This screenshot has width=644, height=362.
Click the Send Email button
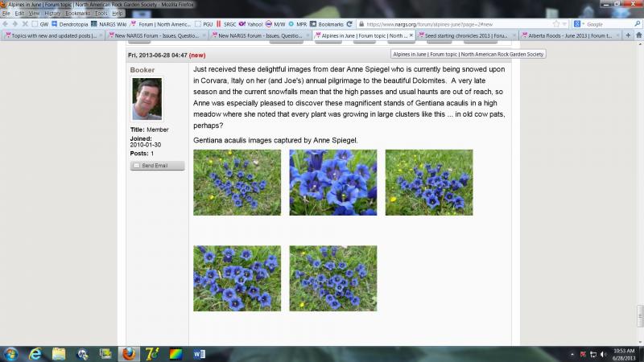click(157, 165)
